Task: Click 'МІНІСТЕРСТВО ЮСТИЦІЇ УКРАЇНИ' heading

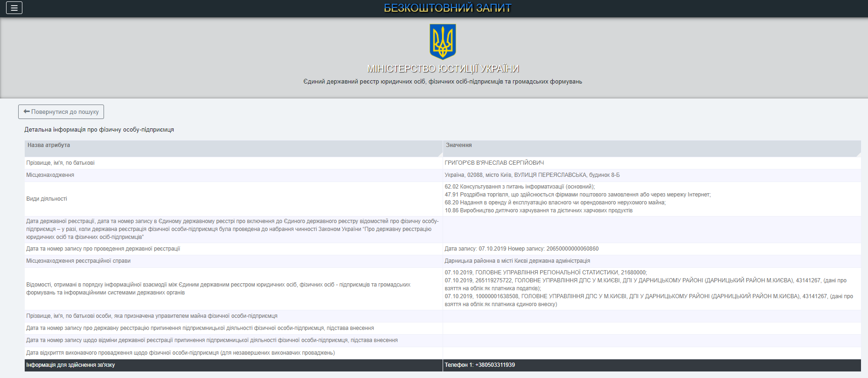Action: [443, 69]
